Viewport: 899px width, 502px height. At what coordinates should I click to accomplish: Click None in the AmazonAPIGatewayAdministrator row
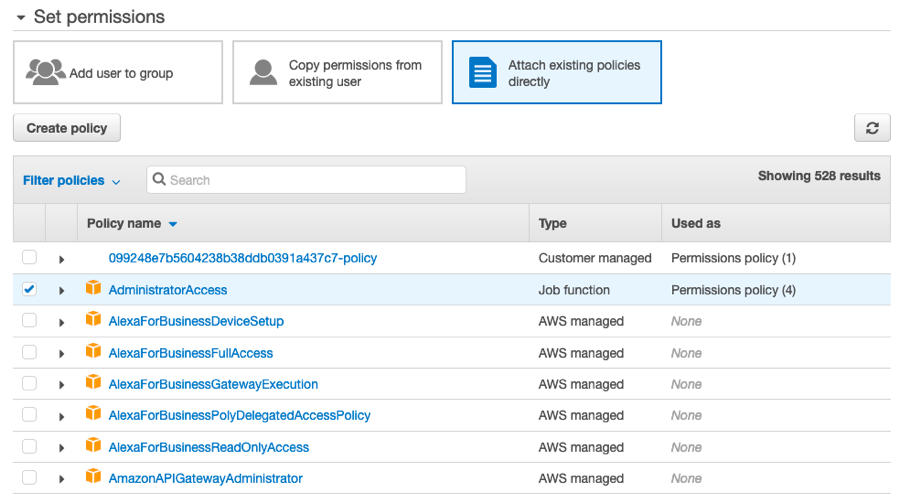click(x=686, y=478)
